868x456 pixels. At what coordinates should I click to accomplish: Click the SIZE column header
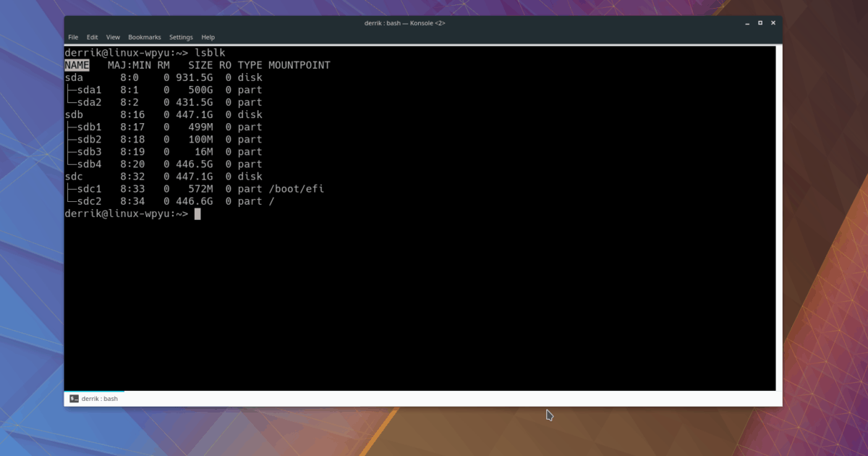point(200,65)
